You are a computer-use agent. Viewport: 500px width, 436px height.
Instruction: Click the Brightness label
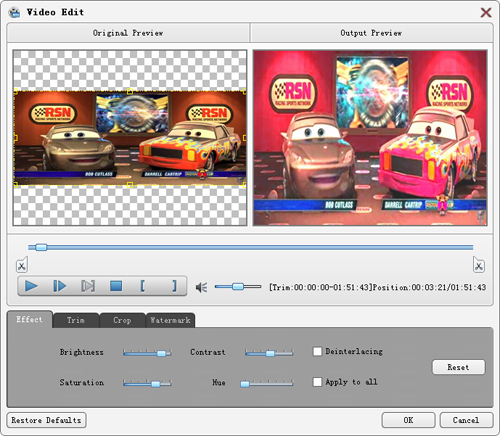82,352
